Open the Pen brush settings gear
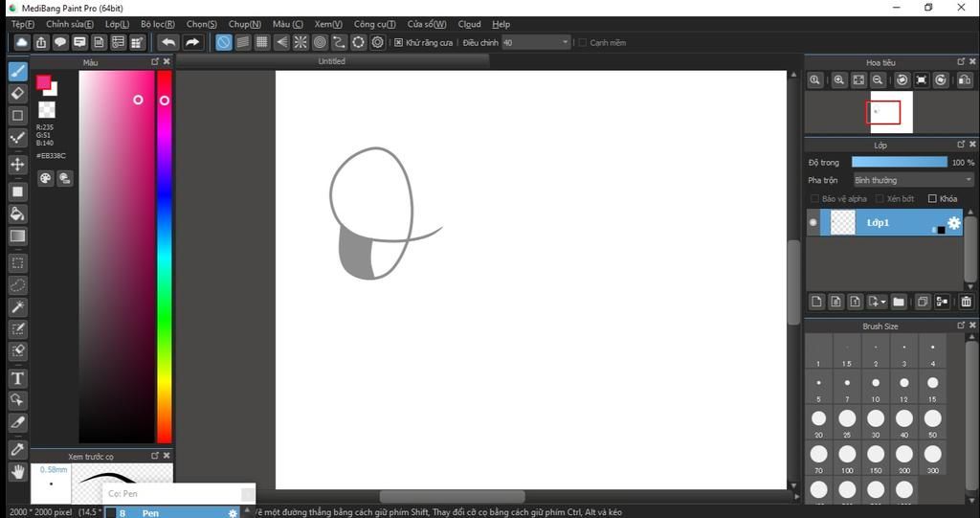The width and height of the screenshot is (980, 518). [233, 513]
